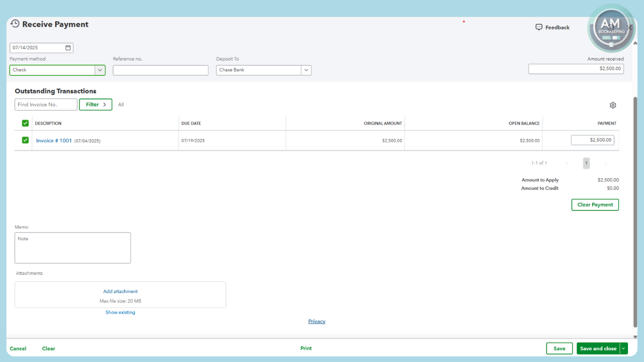The image size is (644, 362).
Task: Toggle the select-all transactions checkbox
Action: click(25, 123)
